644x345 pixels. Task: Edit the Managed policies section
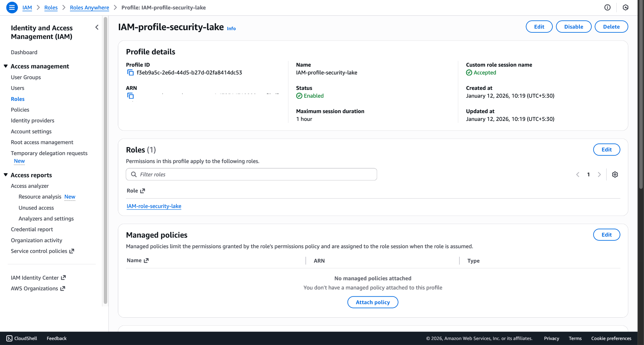tap(607, 235)
